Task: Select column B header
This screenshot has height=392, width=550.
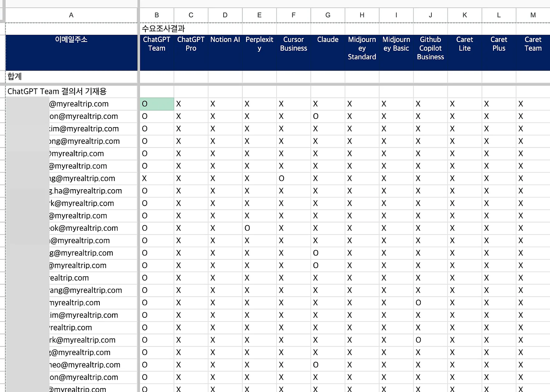Action: [x=157, y=15]
